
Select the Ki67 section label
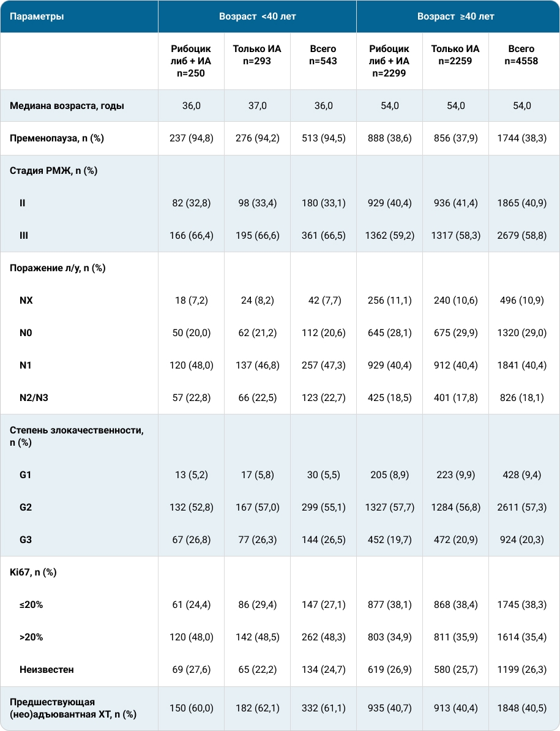(x=33, y=572)
